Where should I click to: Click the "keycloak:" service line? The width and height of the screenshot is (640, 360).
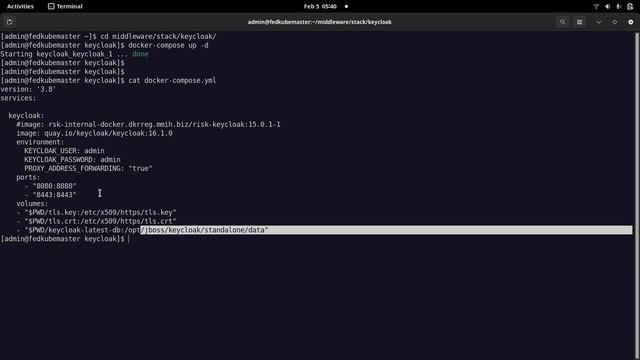click(26, 116)
